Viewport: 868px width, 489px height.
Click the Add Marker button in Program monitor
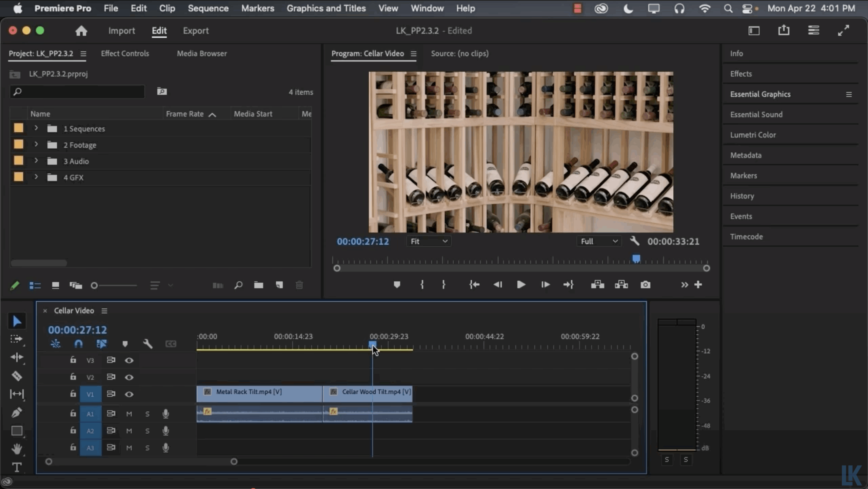[397, 285]
